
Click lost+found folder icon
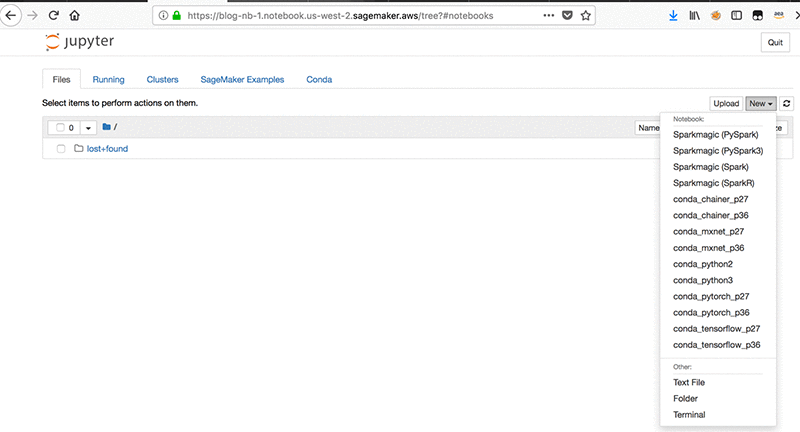tap(79, 148)
